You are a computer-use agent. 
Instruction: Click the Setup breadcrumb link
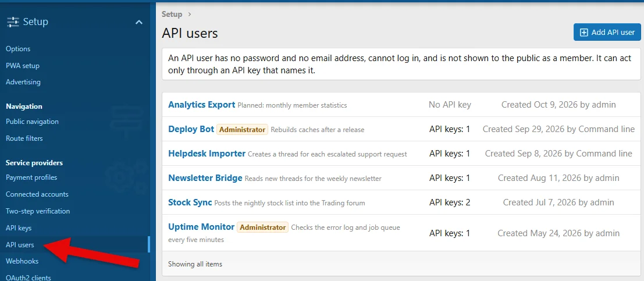coord(172,14)
